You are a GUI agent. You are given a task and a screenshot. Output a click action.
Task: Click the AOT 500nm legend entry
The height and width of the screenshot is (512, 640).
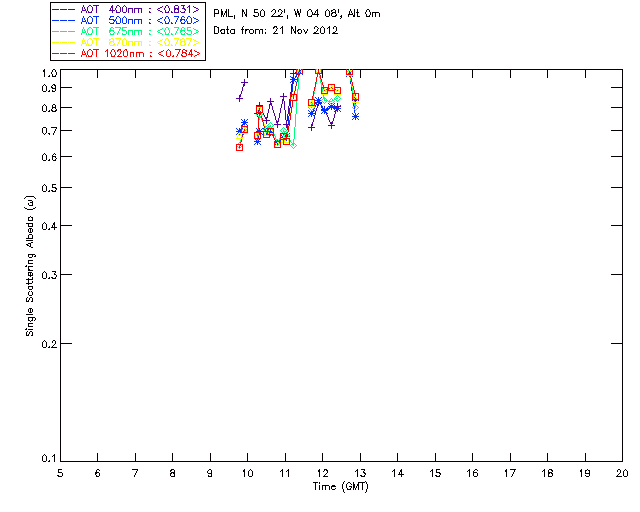[x=126, y=20]
